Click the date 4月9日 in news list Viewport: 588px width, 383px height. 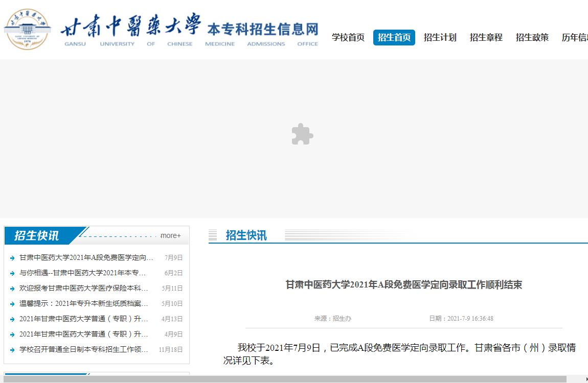point(174,334)
